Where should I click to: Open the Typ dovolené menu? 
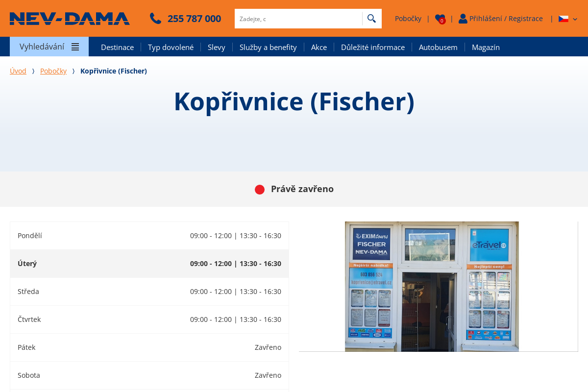coord(171,47)
